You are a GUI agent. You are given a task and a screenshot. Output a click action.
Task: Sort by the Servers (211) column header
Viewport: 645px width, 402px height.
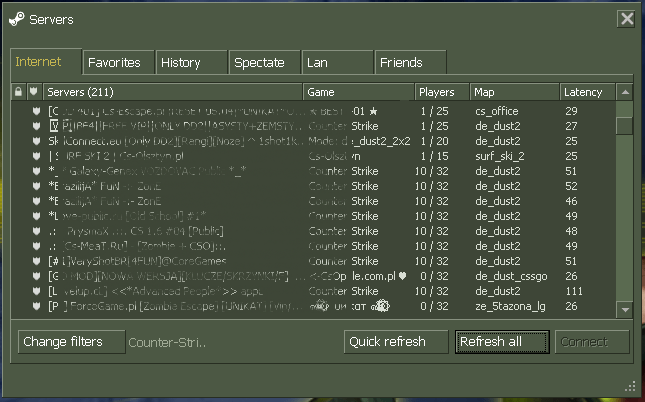pos(173,92)
